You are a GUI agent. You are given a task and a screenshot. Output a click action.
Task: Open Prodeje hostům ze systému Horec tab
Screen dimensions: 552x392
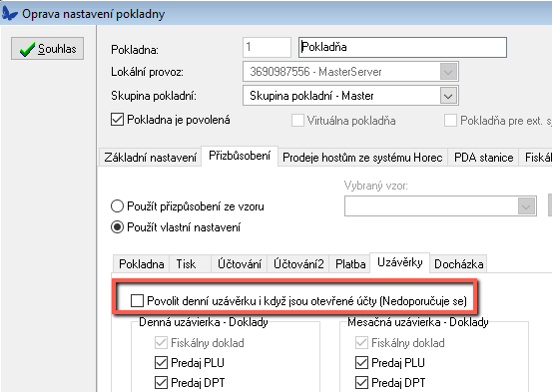coord(362,158)
